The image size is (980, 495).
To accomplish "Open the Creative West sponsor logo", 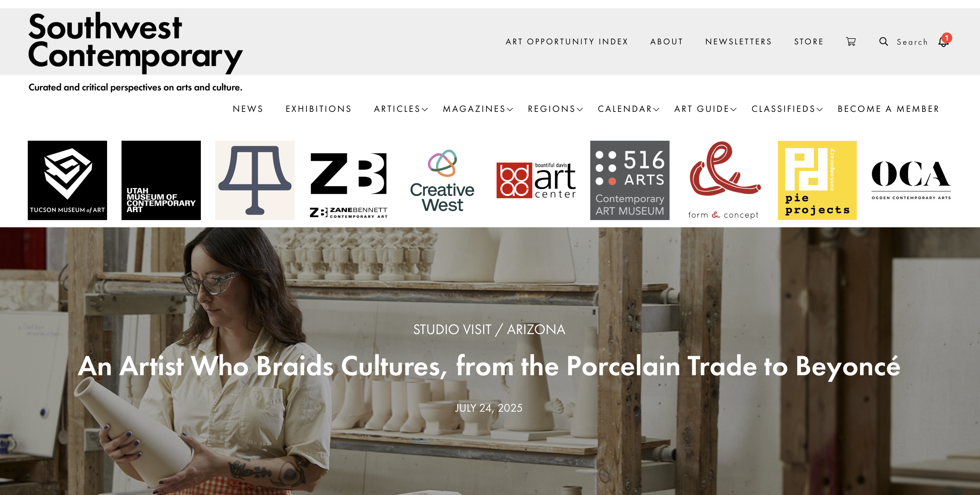I will 442,180.
